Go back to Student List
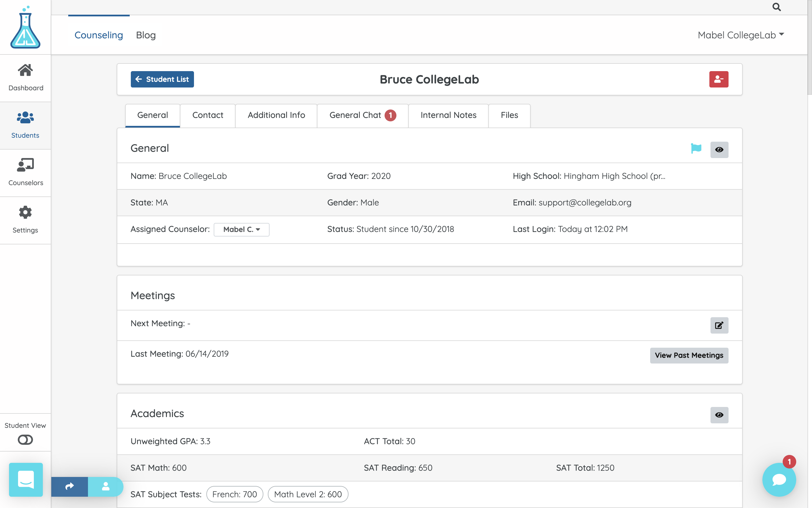Image resolution: width=812 pixels, height=508 pixels. click(x=162, y=79)
